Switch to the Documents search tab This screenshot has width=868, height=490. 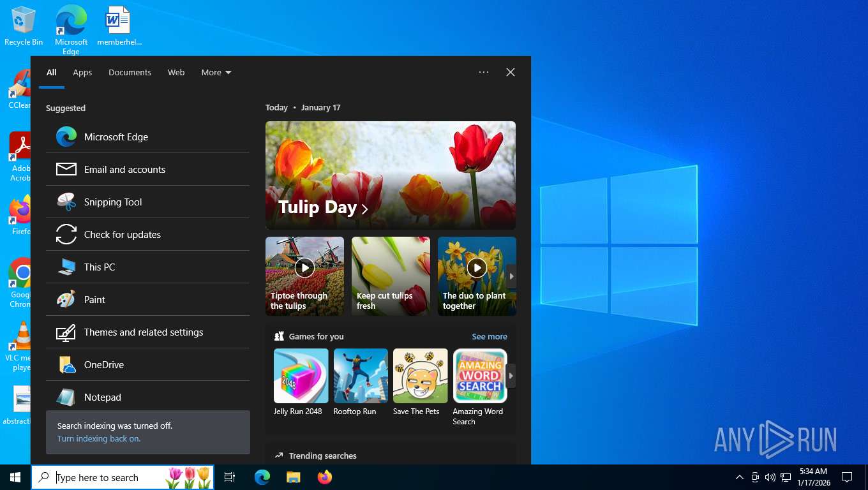click(130, 73)
